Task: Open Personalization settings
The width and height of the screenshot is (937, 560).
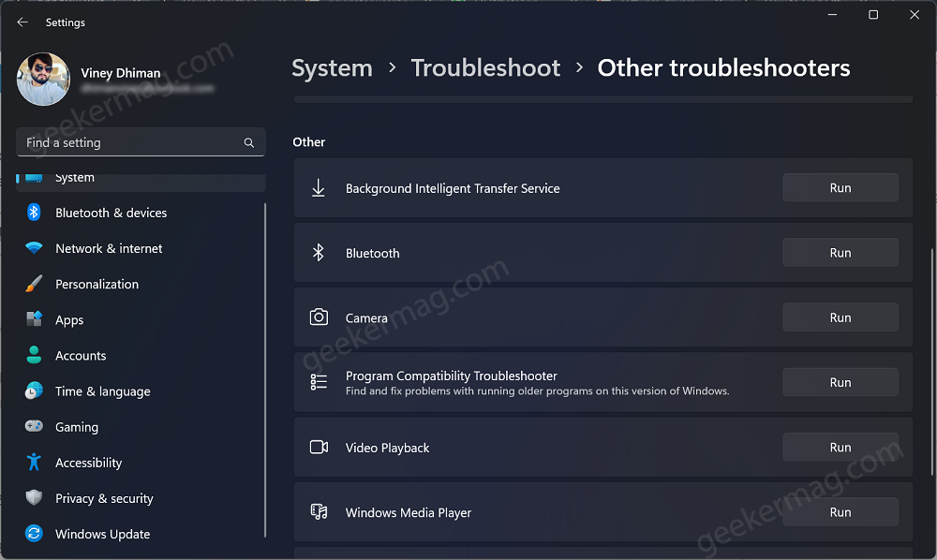Action: [141, 284]
